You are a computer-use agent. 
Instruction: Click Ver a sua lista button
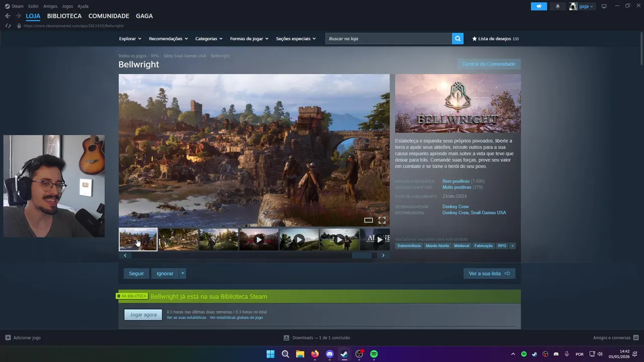[489, 274]
